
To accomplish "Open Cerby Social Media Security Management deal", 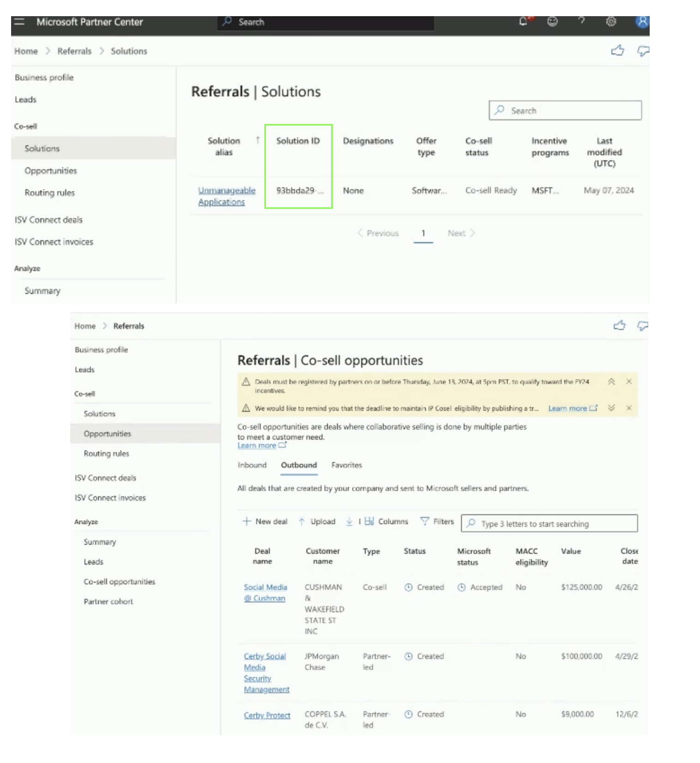I will pos(266,673).
